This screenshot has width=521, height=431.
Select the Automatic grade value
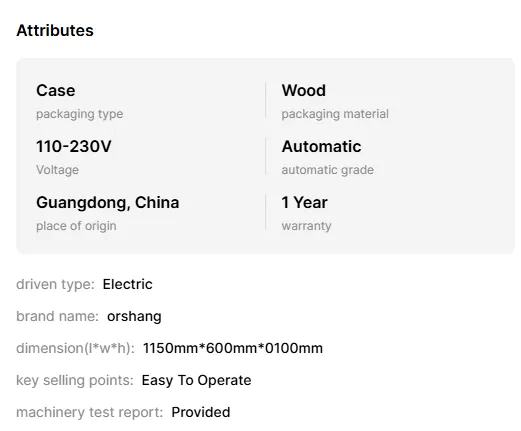coord(321,146)
